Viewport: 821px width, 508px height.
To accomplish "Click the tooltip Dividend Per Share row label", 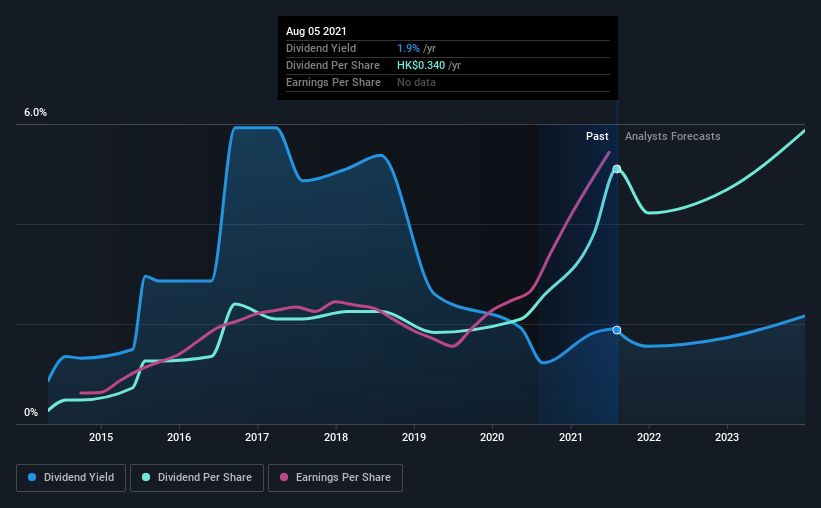I will [332, 65].
